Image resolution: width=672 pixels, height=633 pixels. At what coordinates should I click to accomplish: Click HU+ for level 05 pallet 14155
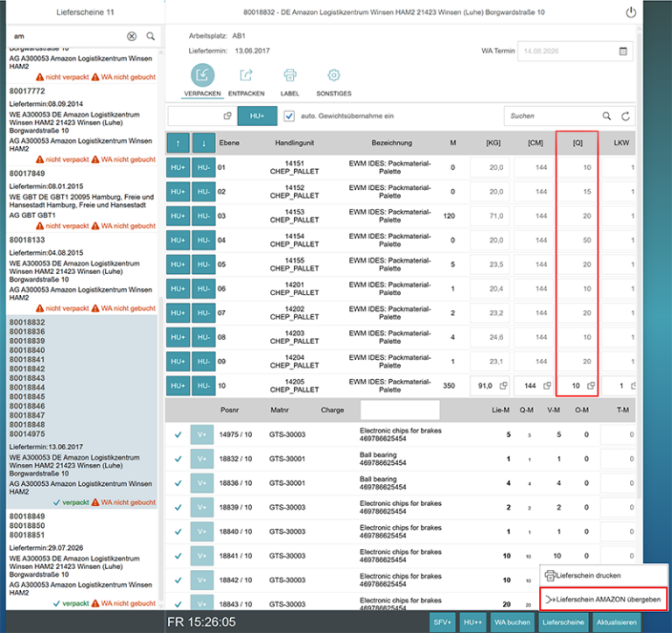click(x=178, y=264)
